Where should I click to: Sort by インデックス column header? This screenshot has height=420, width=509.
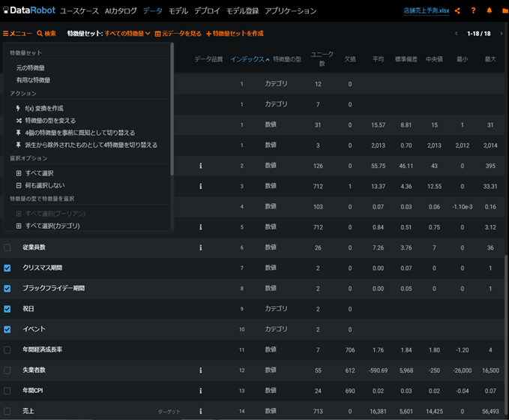(250, 59)
